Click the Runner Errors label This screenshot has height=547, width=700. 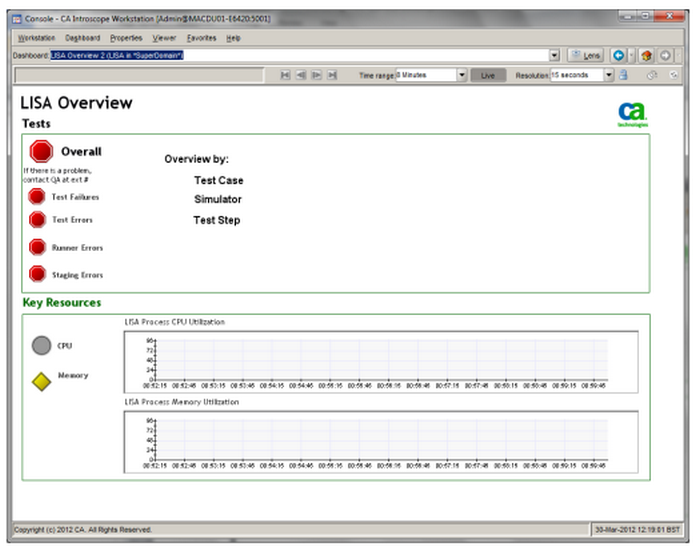[x=77, y=248]
